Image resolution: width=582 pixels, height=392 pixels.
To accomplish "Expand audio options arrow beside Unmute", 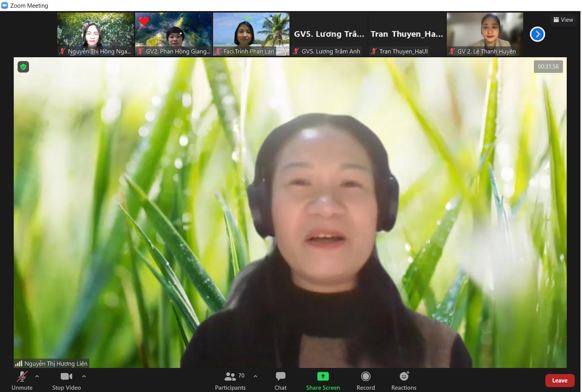I will 37,376.
